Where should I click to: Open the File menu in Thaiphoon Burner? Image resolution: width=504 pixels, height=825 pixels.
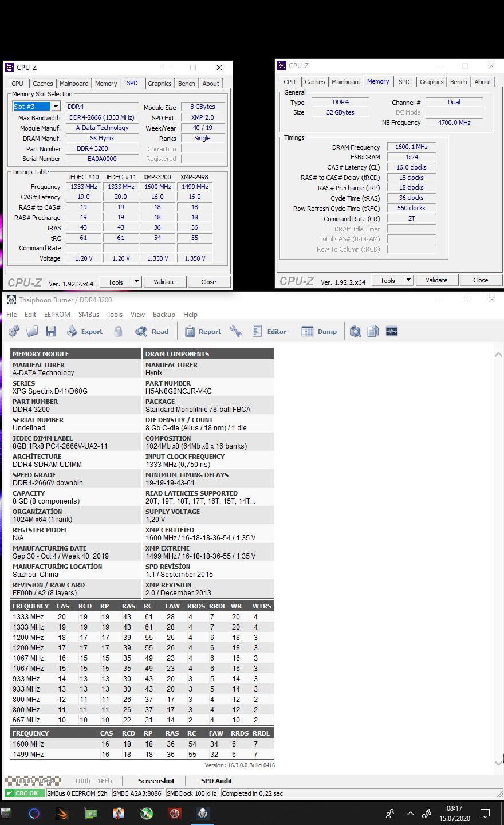coord(12,315)
